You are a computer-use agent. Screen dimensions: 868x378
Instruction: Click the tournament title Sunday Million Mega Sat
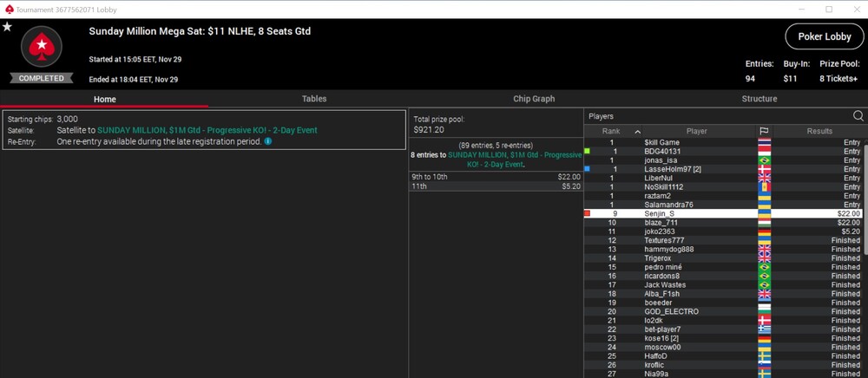pyautogui.click(x=200, y=31)
